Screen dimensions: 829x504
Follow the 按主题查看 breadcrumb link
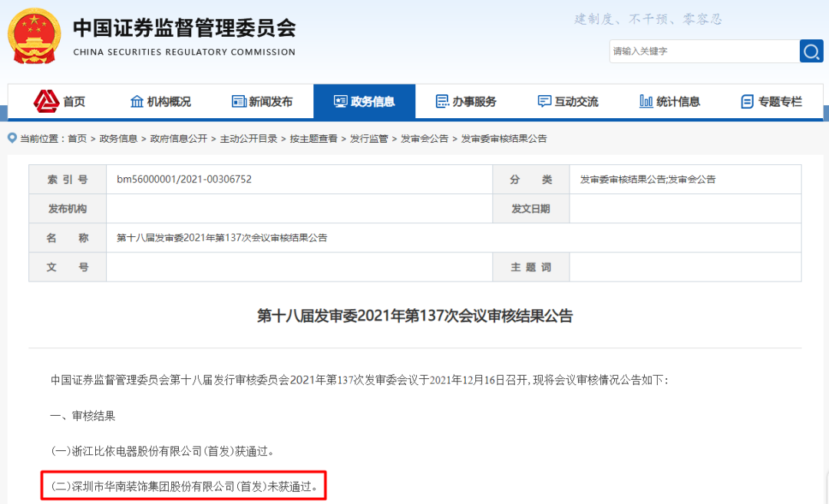click(313, 139)
